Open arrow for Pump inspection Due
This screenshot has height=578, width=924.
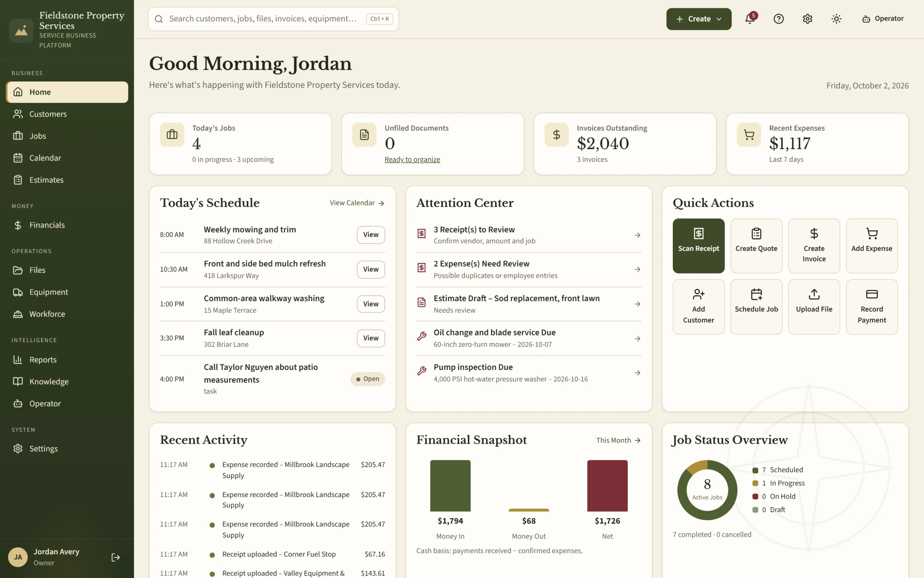point(637,373)
